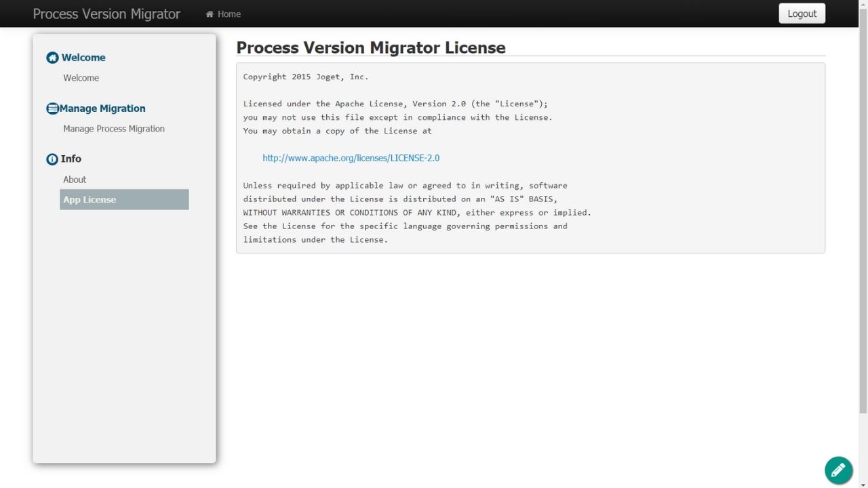868x488 pixels.
Task: Open the green pencil edit button
Action: [838, 470]
